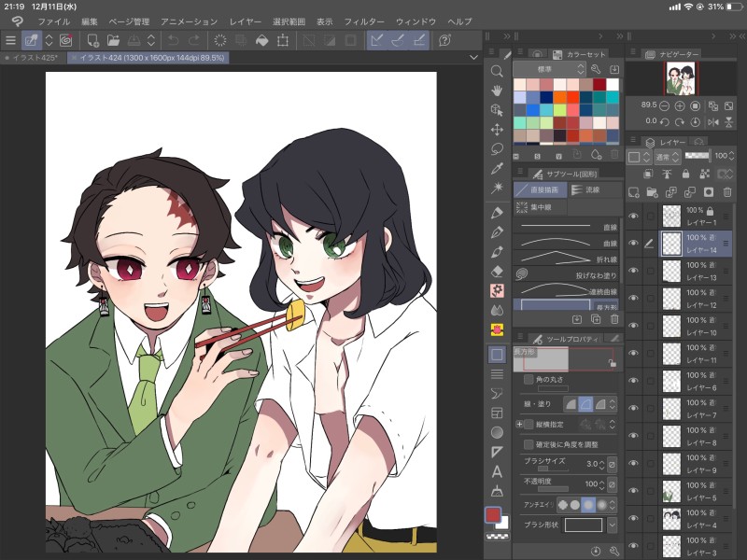Screen dimensions: 747x560
Task: Select the 集中線 sub tool group
Action: 541,207
